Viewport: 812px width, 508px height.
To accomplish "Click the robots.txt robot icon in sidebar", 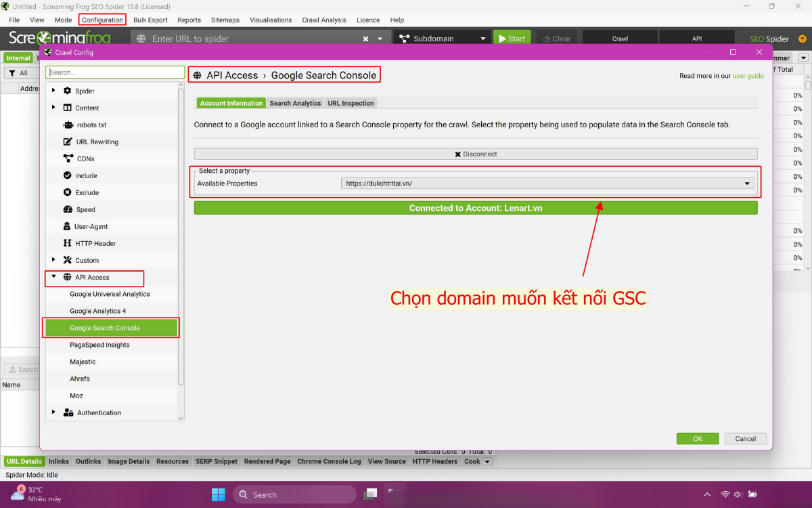I will [x=68, y=125].
